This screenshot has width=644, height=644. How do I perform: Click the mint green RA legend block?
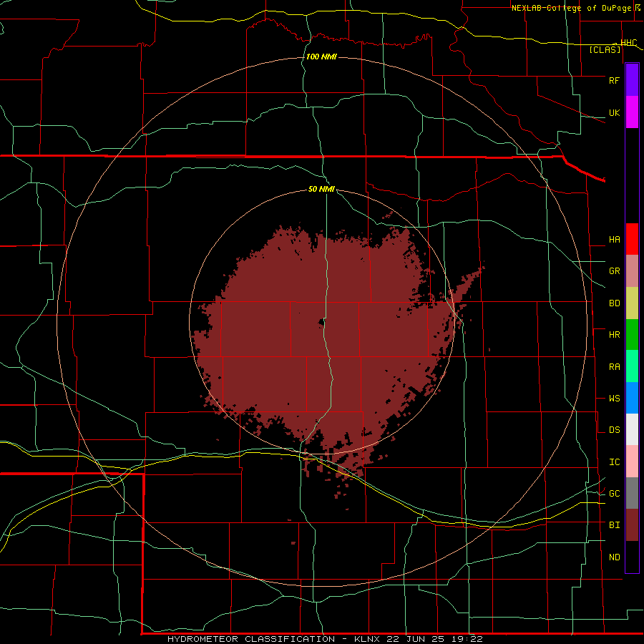coord(632,366)
